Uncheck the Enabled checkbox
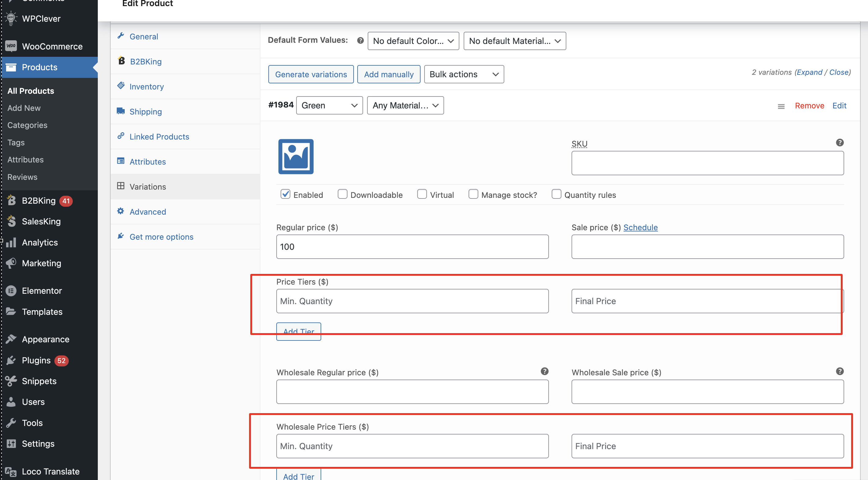The width and height of the screenshot is (868, 480). (285, 194)
